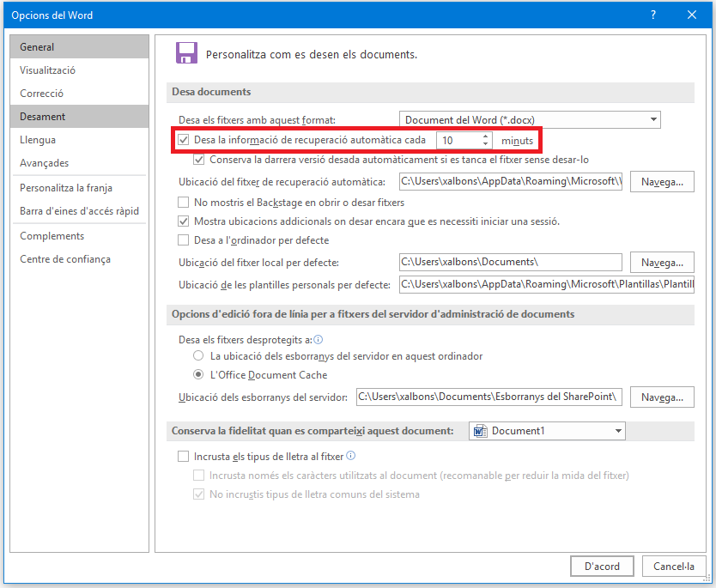716x588 pixels.
Task: Check 'Desa a l'ordinador per defecte'
Action: pos(183,240)
